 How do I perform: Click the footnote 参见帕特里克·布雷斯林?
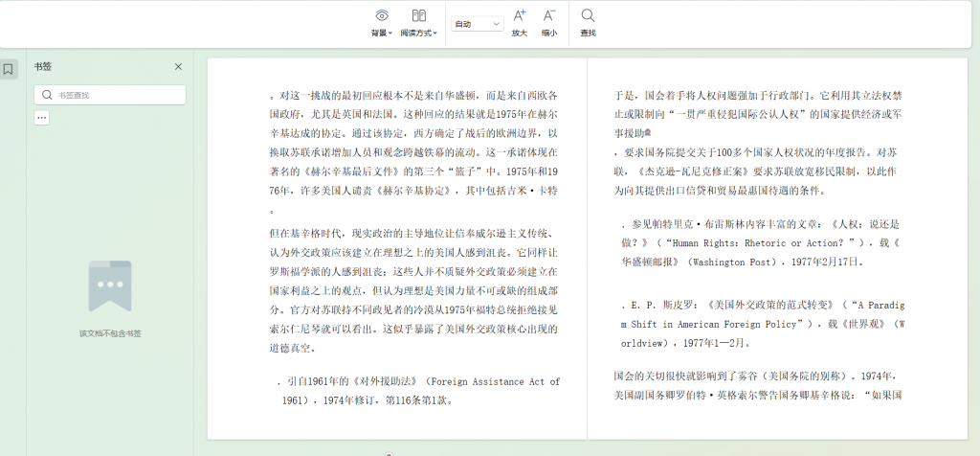pyautogui.click(x=759, y=243)
